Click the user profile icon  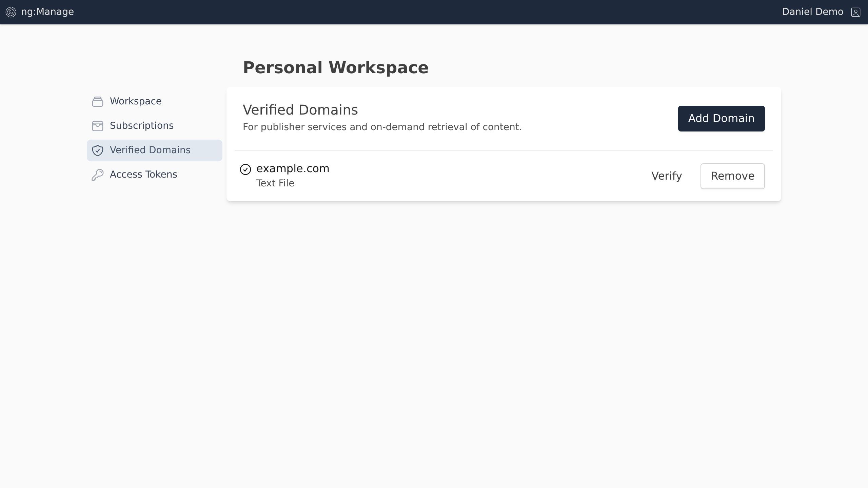point(855,12)
